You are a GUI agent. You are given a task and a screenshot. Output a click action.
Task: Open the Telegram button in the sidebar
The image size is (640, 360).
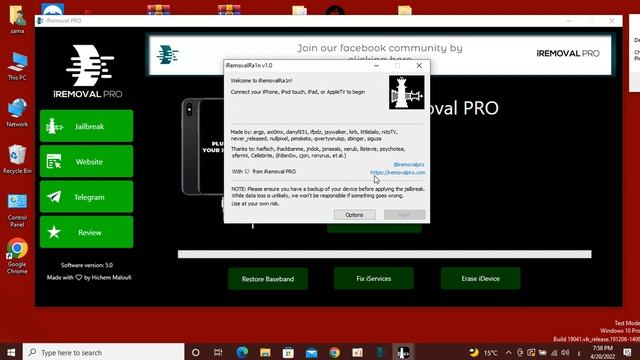(87, 197)
